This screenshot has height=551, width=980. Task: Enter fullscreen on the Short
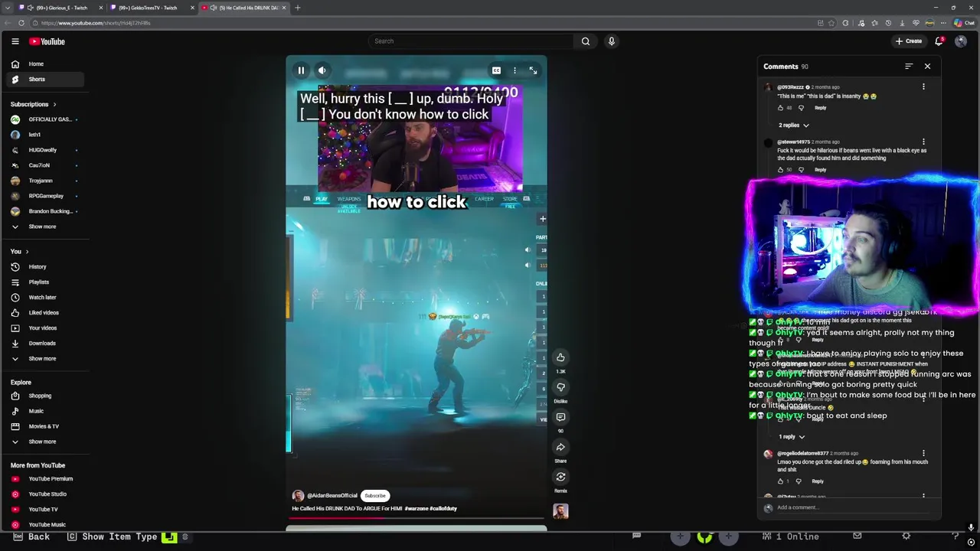(533, 70)
